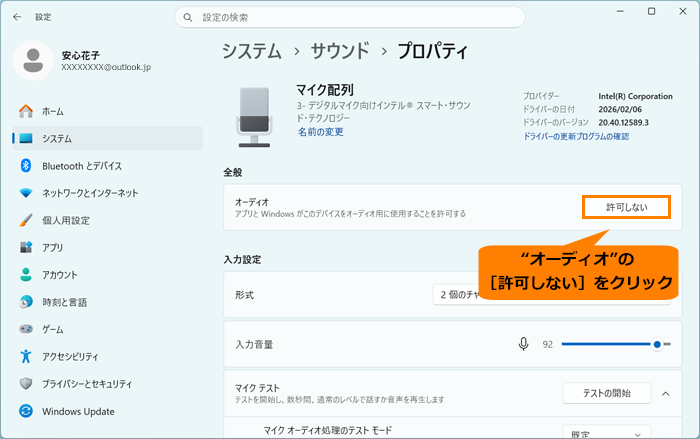Viewport: 700px width, 439px height.
Task: Click Intel(R) Corporation provider text
Action: coord(635,96)
